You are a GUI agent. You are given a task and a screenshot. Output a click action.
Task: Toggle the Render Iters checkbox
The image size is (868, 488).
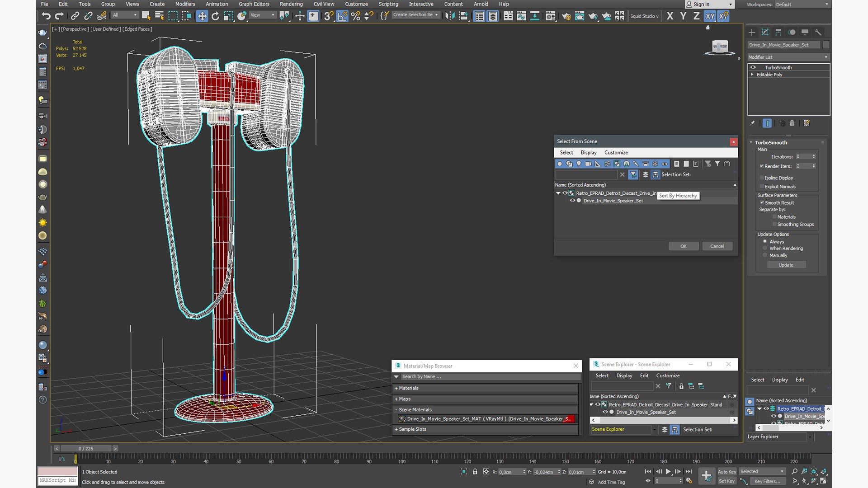coord(762,166)
